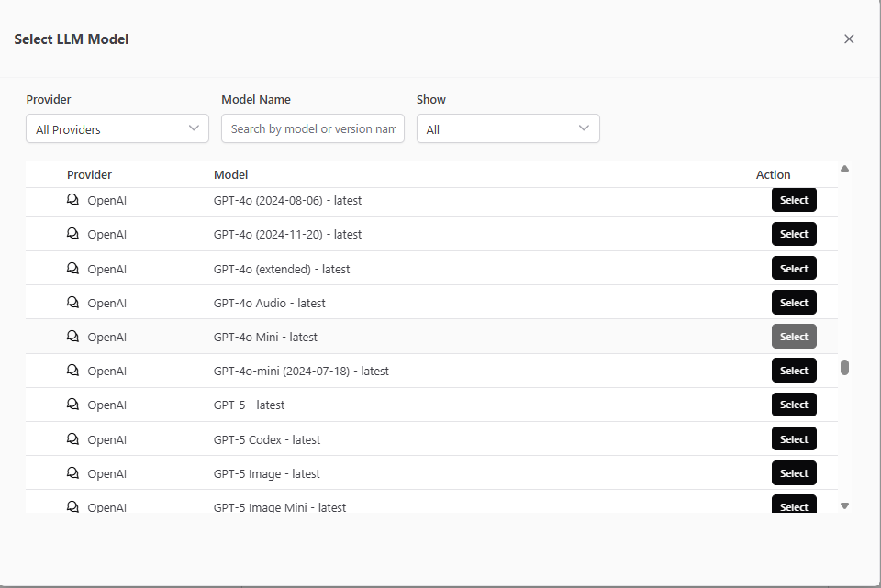Click OpenAI icon for GPT-4o (extended) row
The image size is (881, 588).
tap(73, 268)
